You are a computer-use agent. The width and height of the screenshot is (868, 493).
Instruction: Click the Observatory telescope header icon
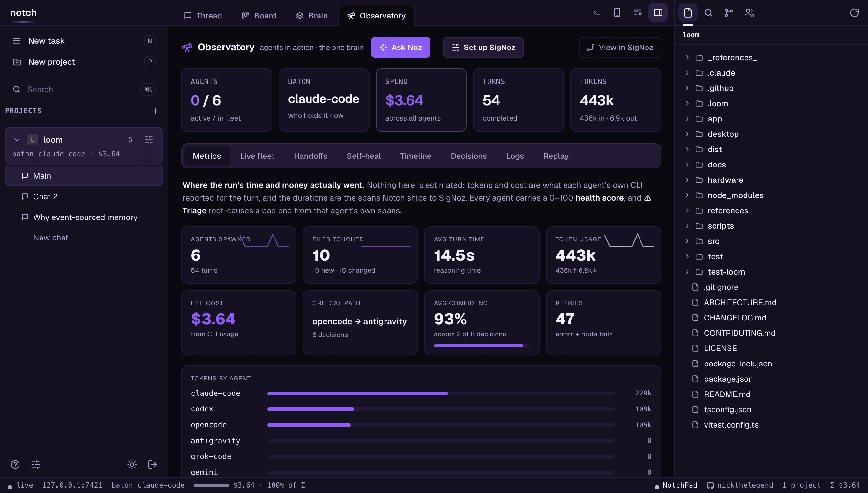(187, 48)
